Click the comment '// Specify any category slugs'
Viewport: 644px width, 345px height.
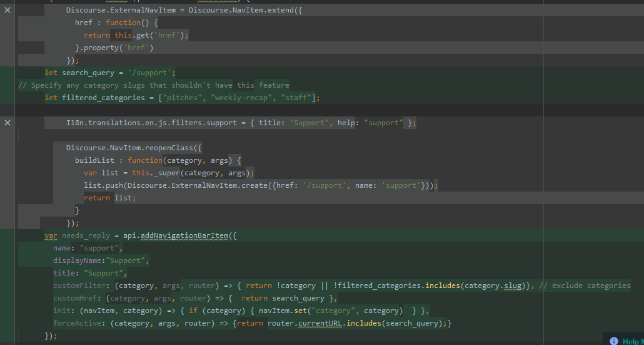[84, 85]
